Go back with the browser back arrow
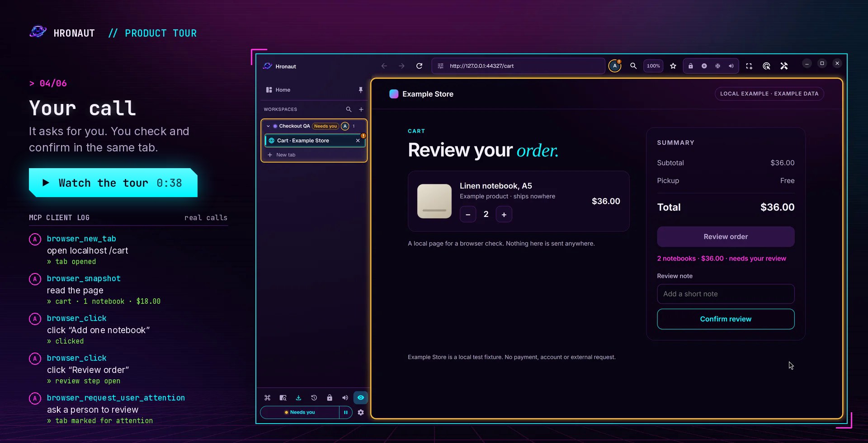 tap(384, 66)
